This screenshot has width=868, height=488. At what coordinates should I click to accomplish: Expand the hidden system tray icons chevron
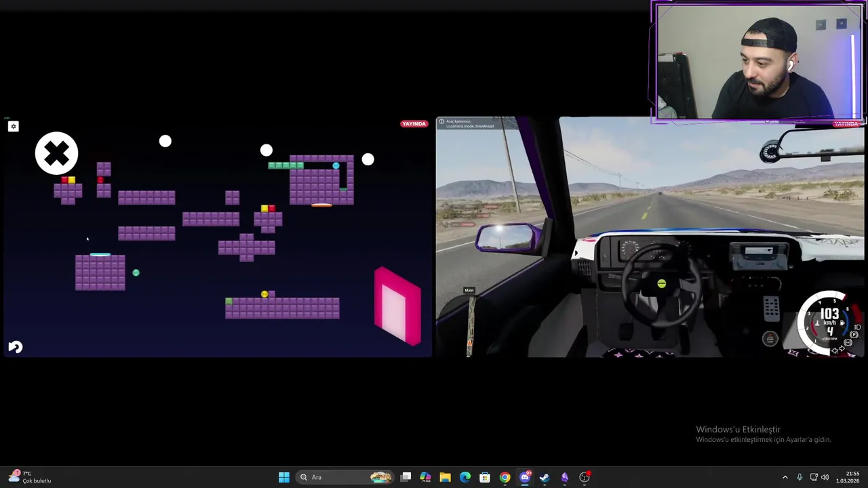[785, 477]
